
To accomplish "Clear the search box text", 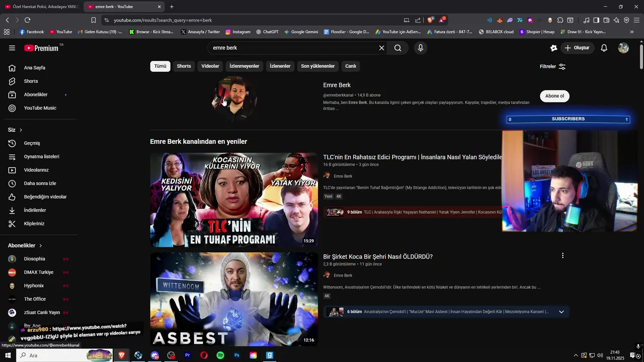I will tap(381, 48).
